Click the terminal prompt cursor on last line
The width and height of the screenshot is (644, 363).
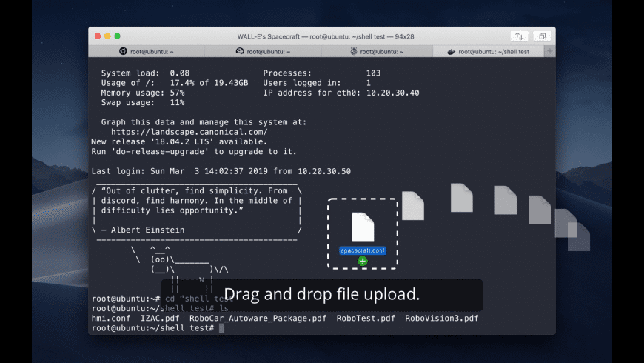pos(222,328)
